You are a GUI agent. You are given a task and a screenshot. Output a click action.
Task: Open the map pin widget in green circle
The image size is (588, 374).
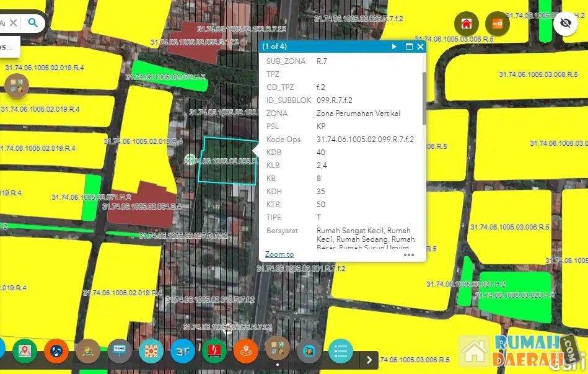coord(25,351)
